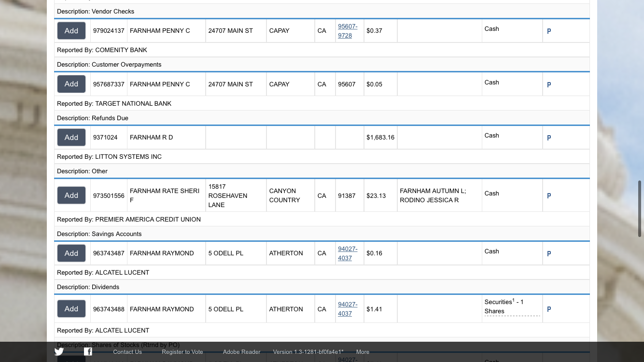Viewport: 644px width, 362px height.
Task: Select the amount $1.41
Action: [374, 309]
